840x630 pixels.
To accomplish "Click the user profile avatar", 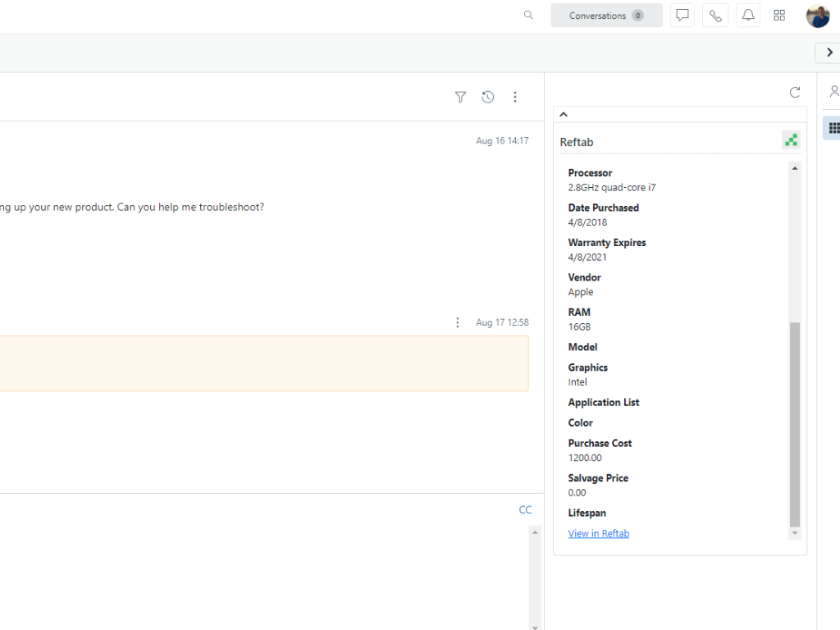I will pyautogui.click(x=818, y=16).
